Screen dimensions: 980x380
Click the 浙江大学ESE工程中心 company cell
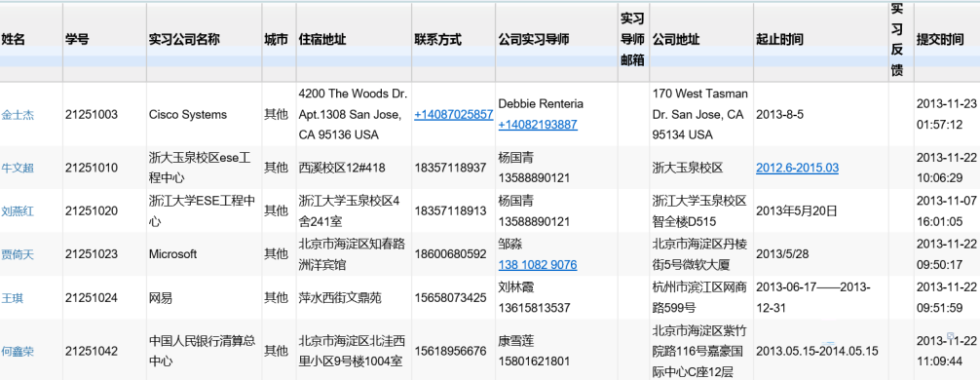tap(203, 211)
